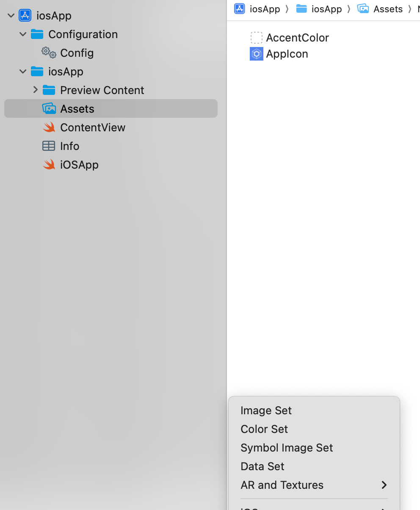Collapse the iosApp folder disclosure arrow
Image resolution: width=420 pixels, height=510 pixels.
click(x=23, y=72)
